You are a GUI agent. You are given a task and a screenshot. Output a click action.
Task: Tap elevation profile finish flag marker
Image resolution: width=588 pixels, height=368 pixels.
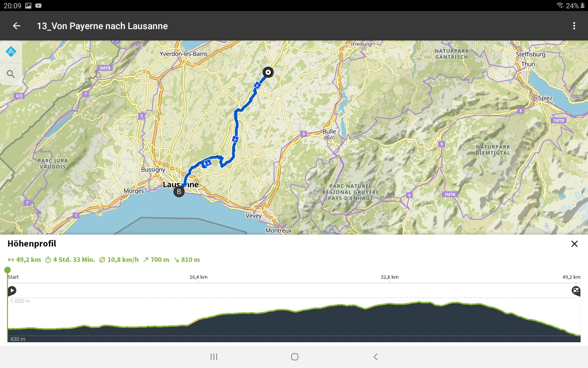click(x=576, y=290)
